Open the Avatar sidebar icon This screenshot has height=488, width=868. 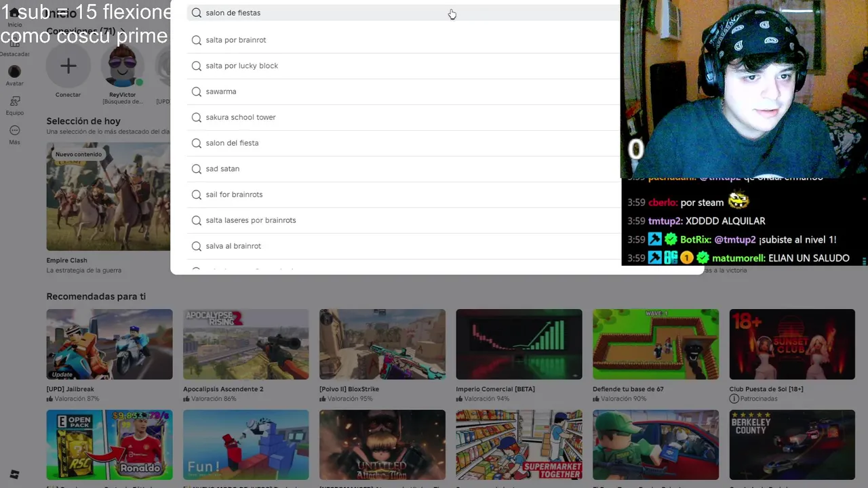tap(14, 72)
